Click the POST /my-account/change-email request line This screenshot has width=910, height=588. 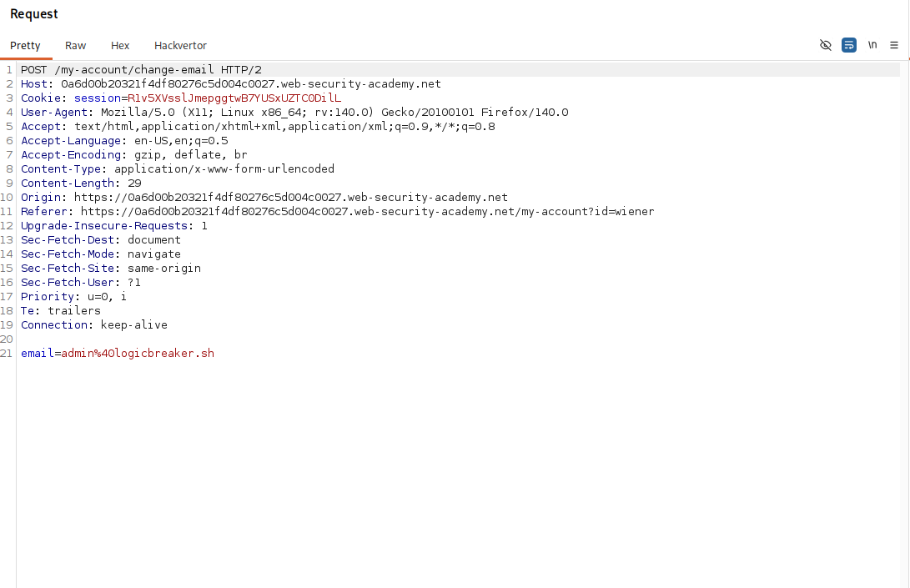(141, 70)
